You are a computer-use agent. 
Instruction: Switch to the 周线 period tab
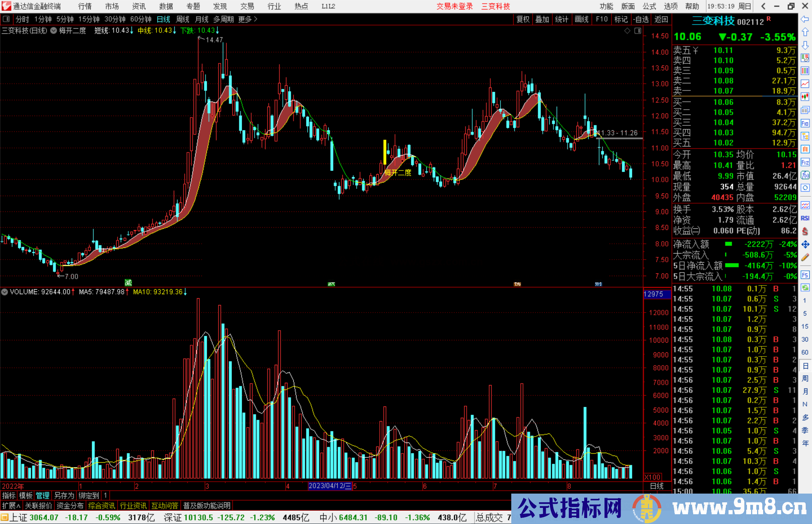click(183, 19)
